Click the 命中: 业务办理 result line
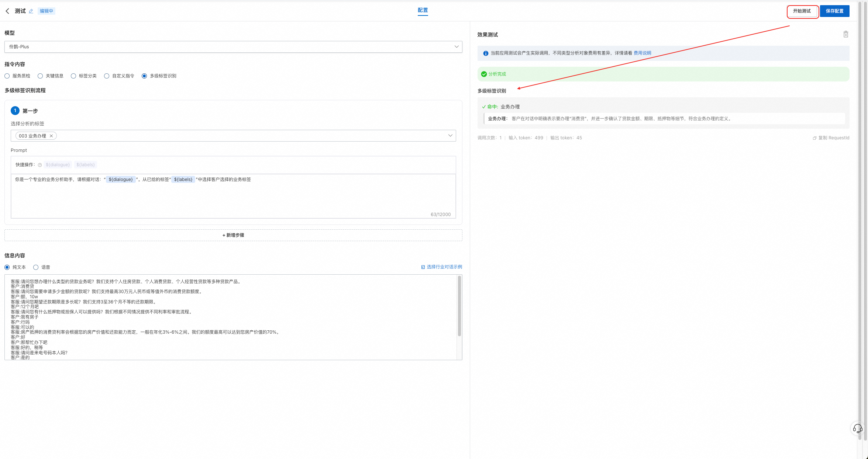Screen dimensions: 868x459 500,107
